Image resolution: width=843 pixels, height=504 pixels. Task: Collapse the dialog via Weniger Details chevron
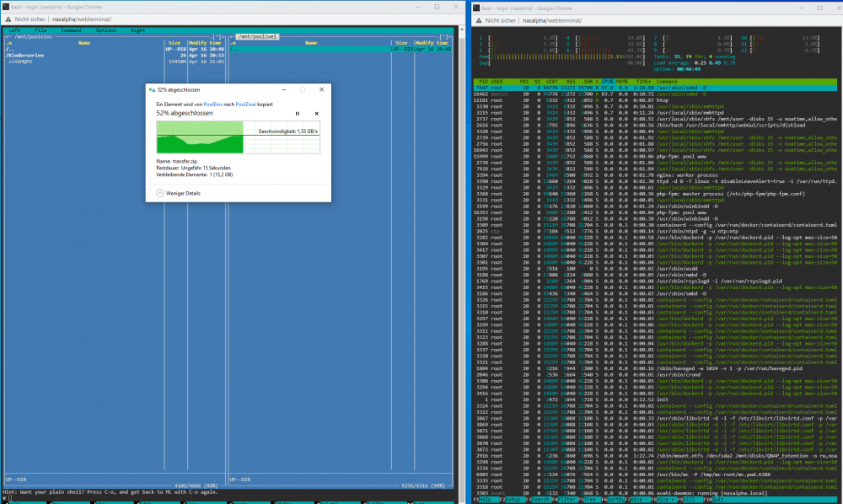click(160, 194)
